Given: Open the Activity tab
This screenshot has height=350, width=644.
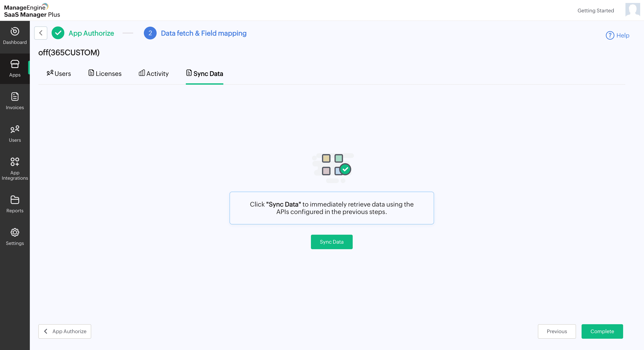Looking at the screenshot, I should click(153, 74).
